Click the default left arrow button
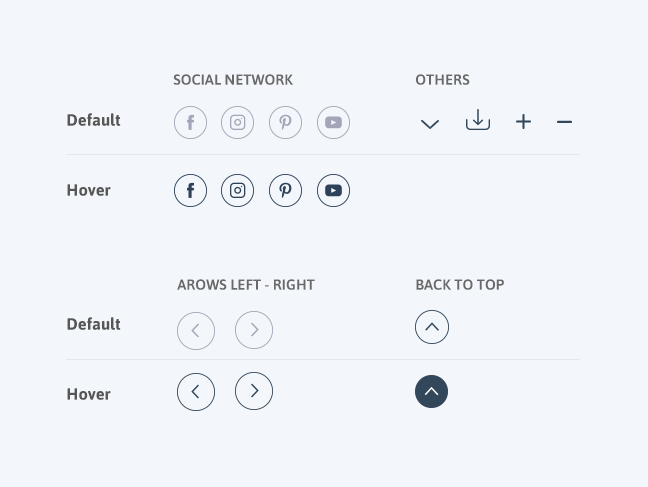 point(196,331)
